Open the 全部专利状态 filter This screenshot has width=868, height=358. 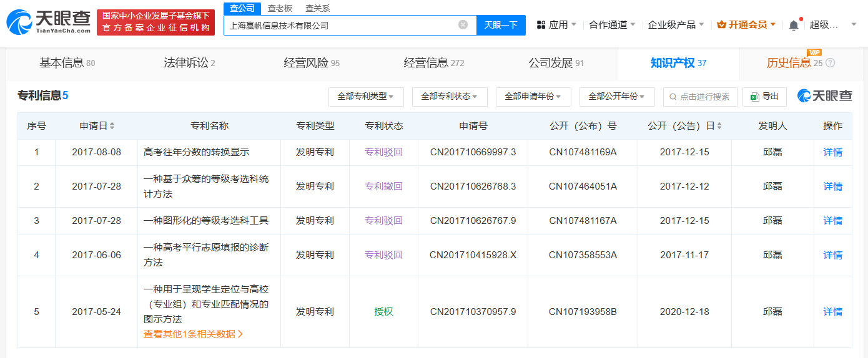click(x=450, y=97)
